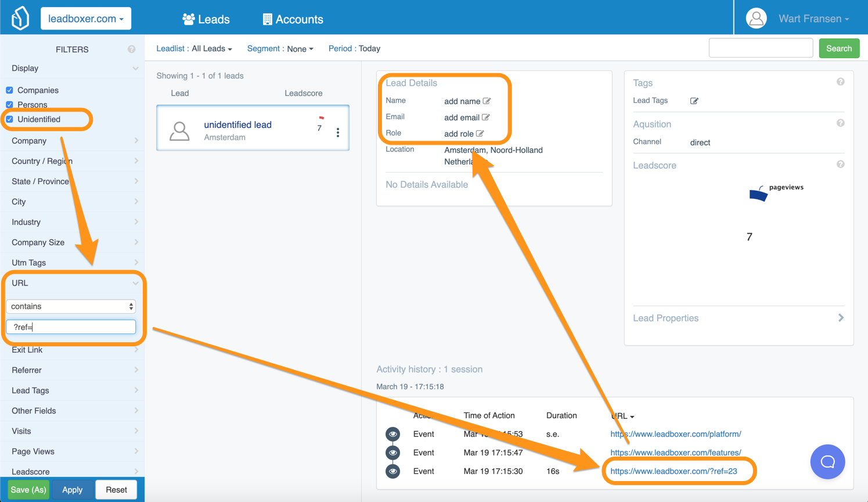Click the Tags help question icon
The width and height of the screenshot is (868, 502).
coord(840,82)
